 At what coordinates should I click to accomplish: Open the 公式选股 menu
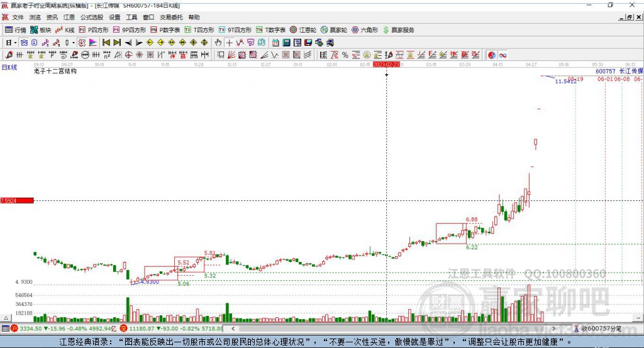[92, 17]
